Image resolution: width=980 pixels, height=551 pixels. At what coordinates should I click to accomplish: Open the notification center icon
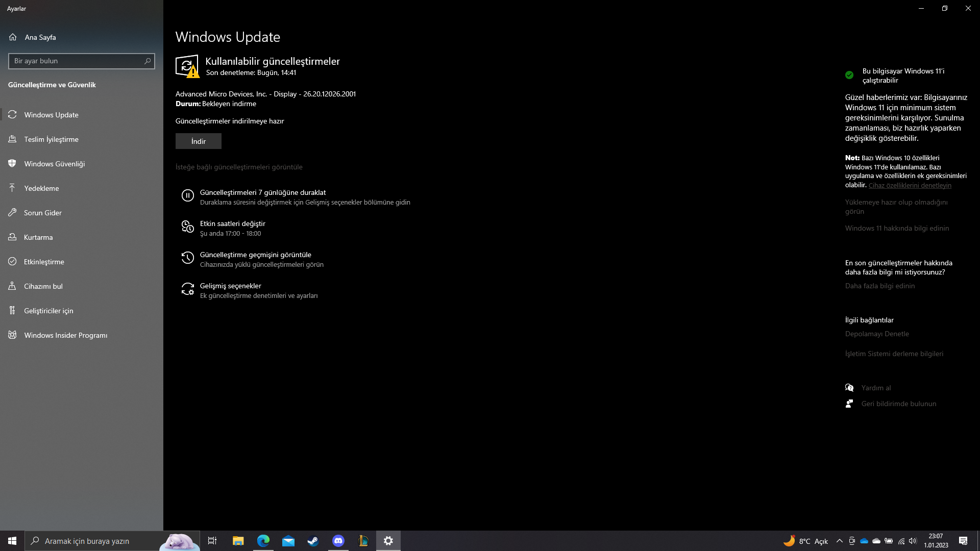tap(963, 541)
